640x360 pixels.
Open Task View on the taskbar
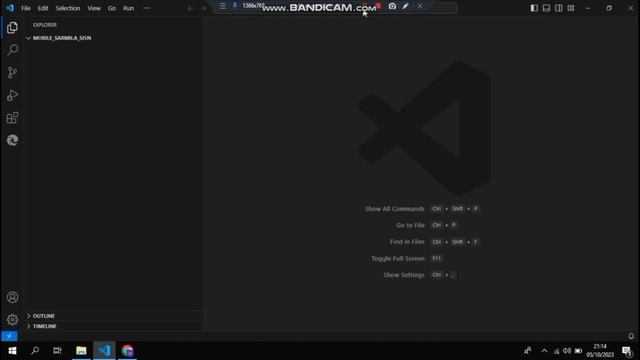tap(58, 351)
